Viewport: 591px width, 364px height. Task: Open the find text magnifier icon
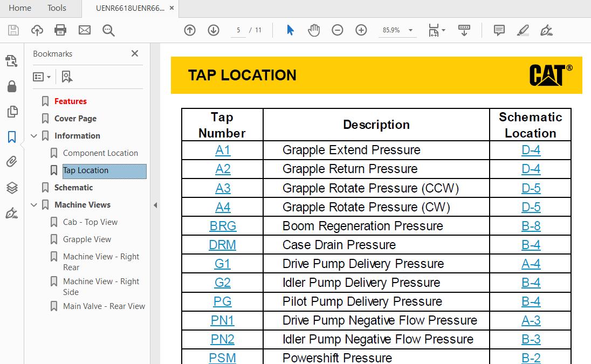pos(108,30)
